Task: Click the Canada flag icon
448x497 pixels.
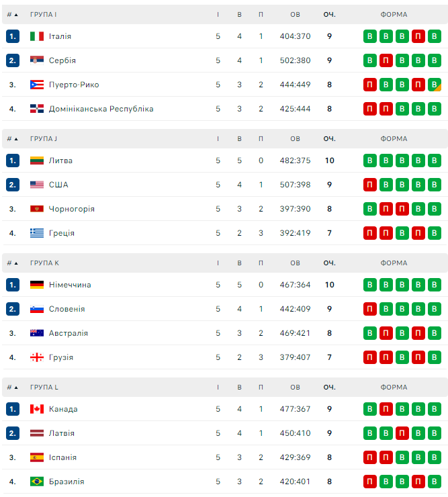Action: (37, 409)
